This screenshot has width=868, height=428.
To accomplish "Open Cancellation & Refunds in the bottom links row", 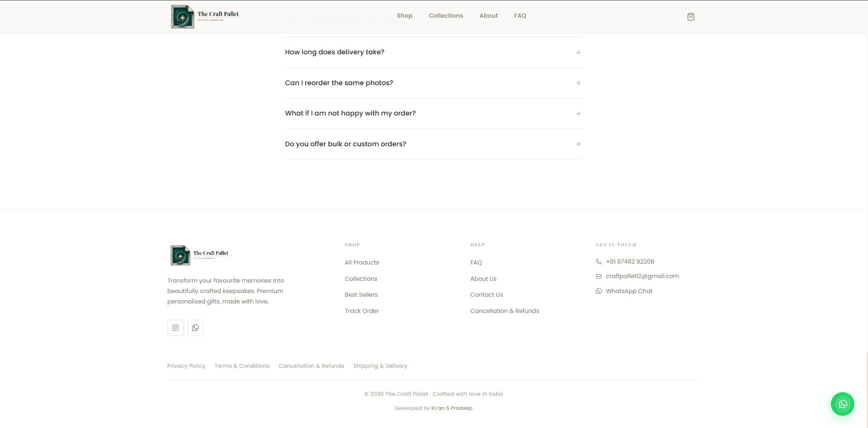I will coord(311,366).
